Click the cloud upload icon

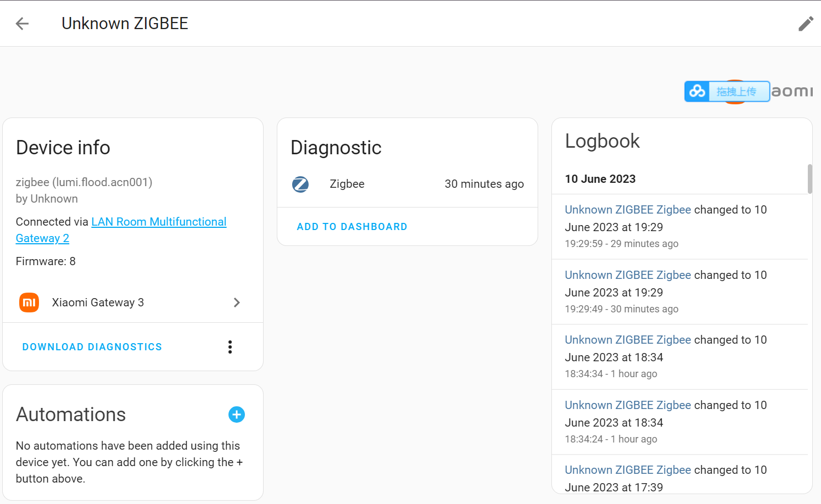(697, 91)
